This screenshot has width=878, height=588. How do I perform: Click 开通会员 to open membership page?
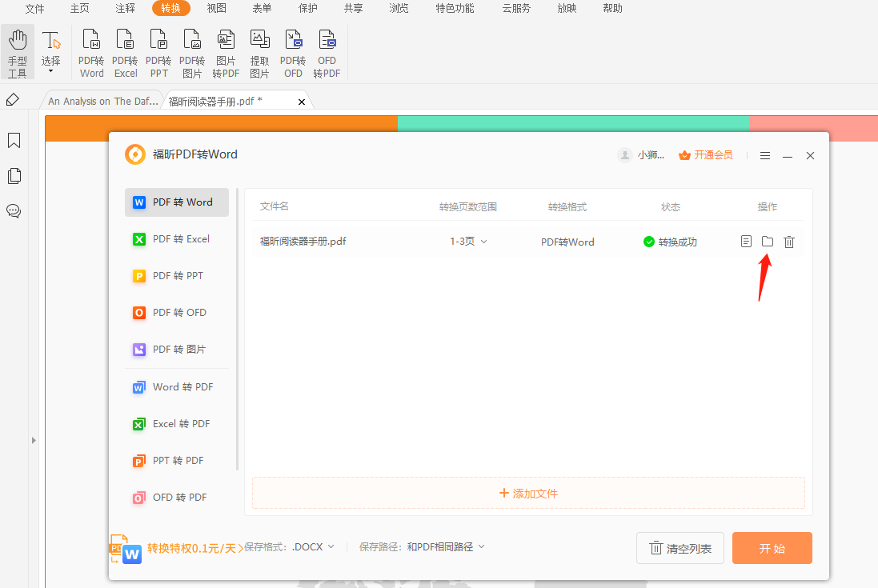click(x=712, y=155)
